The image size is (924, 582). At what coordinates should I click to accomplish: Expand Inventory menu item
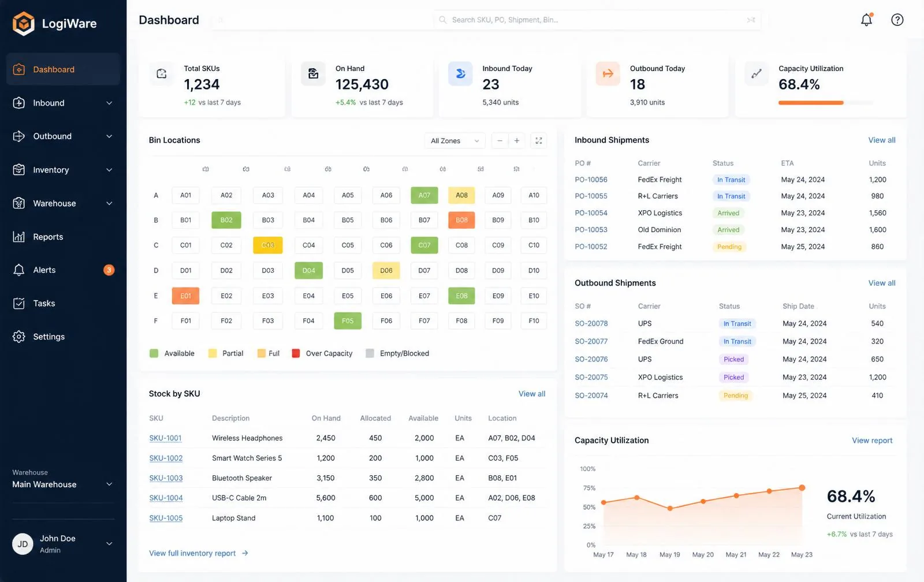point(63,170)
